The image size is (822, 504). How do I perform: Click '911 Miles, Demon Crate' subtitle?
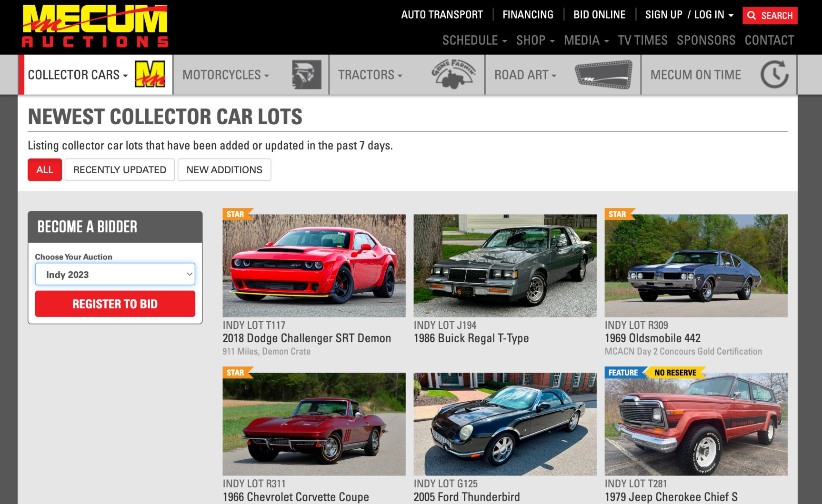point(266,351)
